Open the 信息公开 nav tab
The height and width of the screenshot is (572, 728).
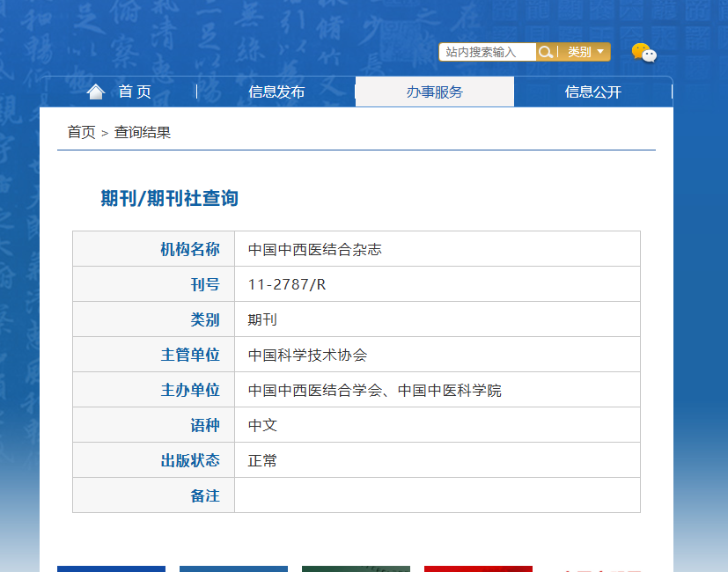coord(593,92)
